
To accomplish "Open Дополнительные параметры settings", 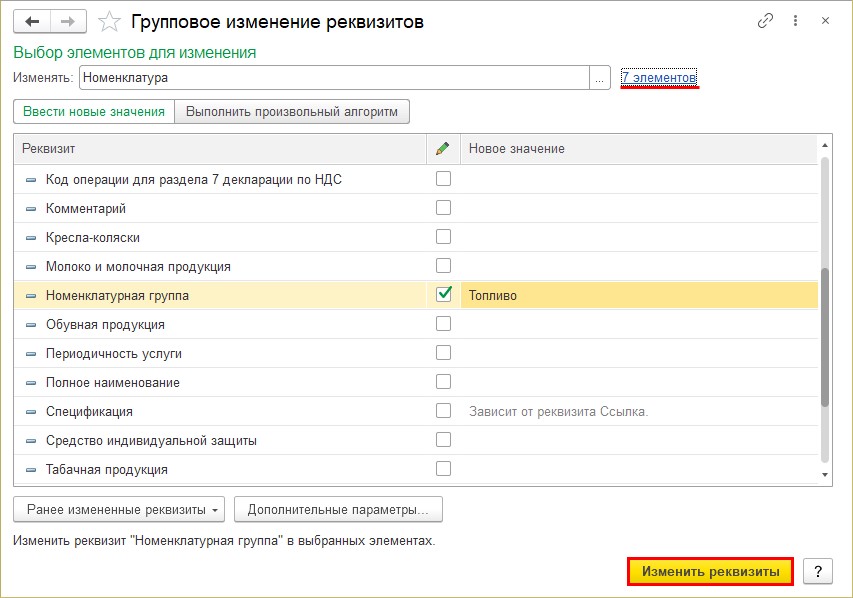I will tap(338, 509).
